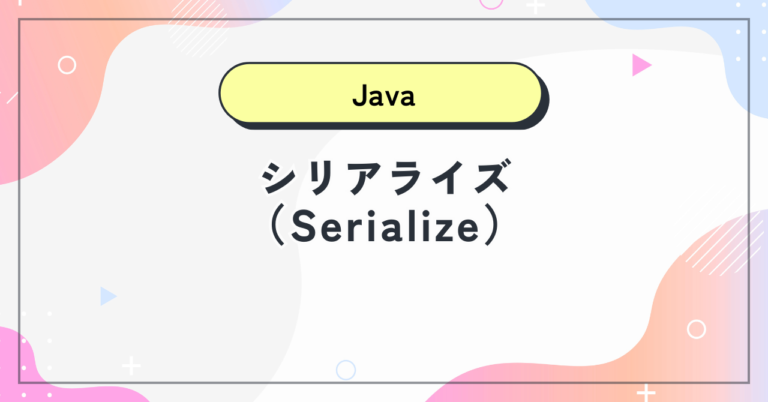Screen dimensions: 768x402
Task: Select the white plus on the pink-peach blob
Action: (x=646, y=393)
